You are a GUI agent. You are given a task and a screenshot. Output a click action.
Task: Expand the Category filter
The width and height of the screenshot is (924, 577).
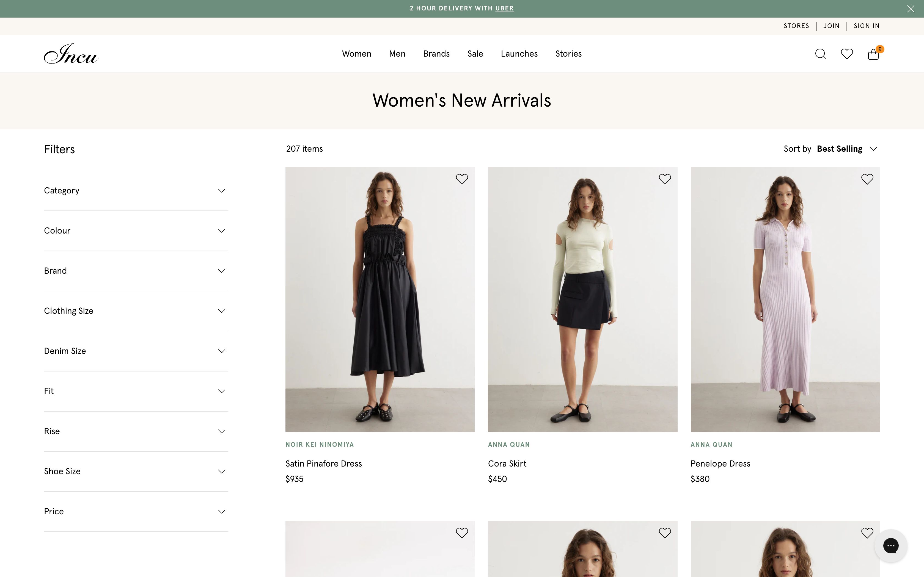[x=136, y=190]
